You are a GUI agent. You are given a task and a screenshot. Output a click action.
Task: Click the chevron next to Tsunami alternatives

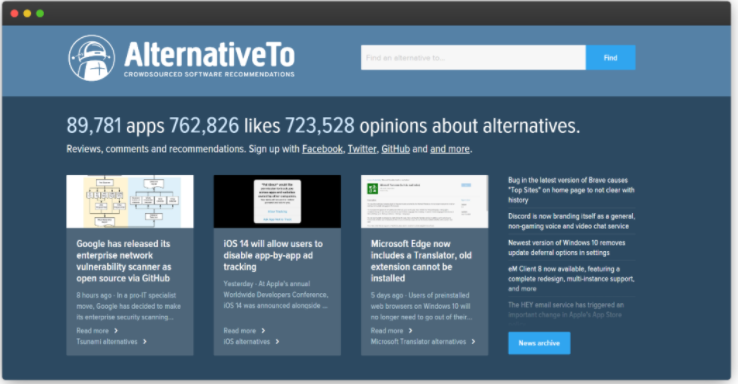click(x=144, y=342)
